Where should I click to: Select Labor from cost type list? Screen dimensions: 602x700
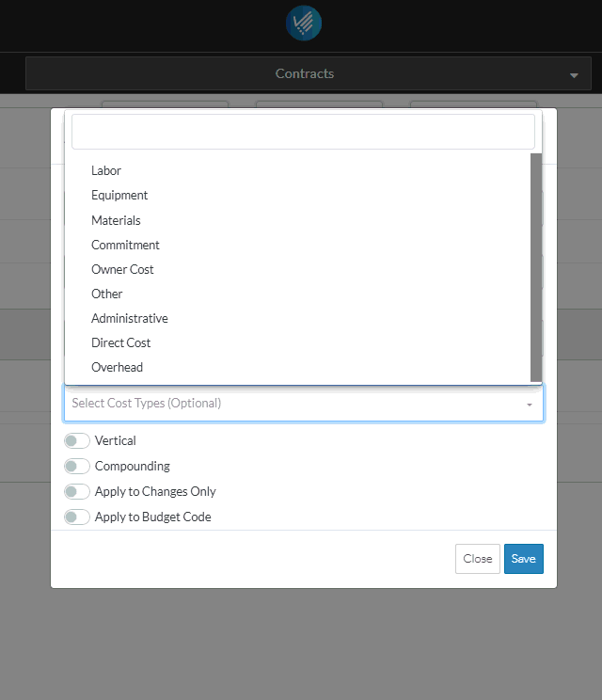pos(106,171)
